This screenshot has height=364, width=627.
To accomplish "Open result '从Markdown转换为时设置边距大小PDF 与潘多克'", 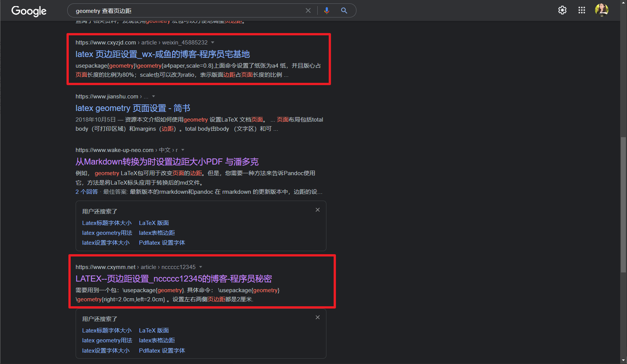I will 167,162.
